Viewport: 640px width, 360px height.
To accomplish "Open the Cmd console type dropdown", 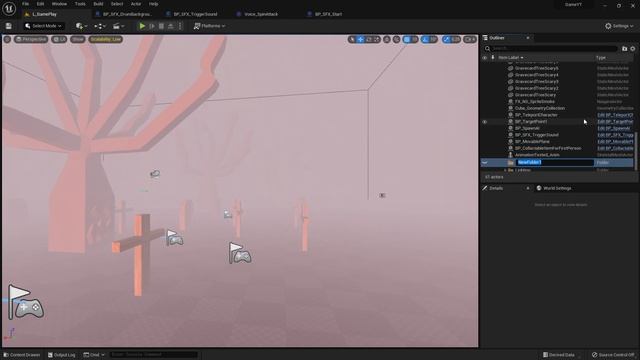I will tap(94, 355).
